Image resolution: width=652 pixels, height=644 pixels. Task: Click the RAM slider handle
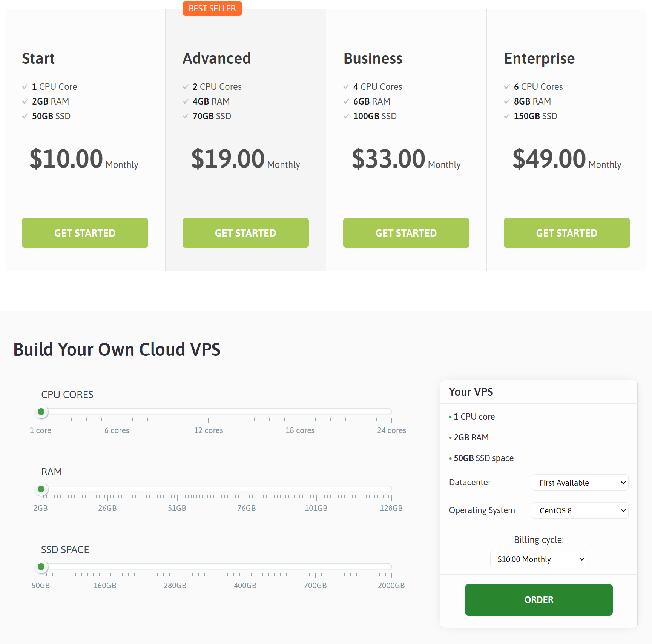click(41, 489)
